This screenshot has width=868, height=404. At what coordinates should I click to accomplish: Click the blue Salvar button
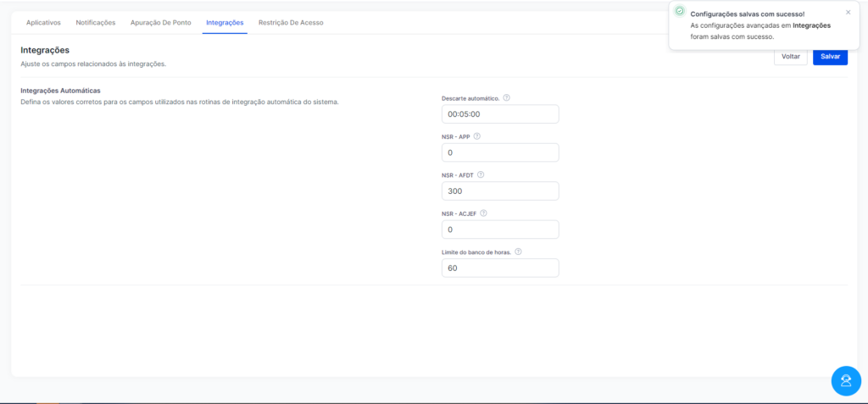(831, 57)
